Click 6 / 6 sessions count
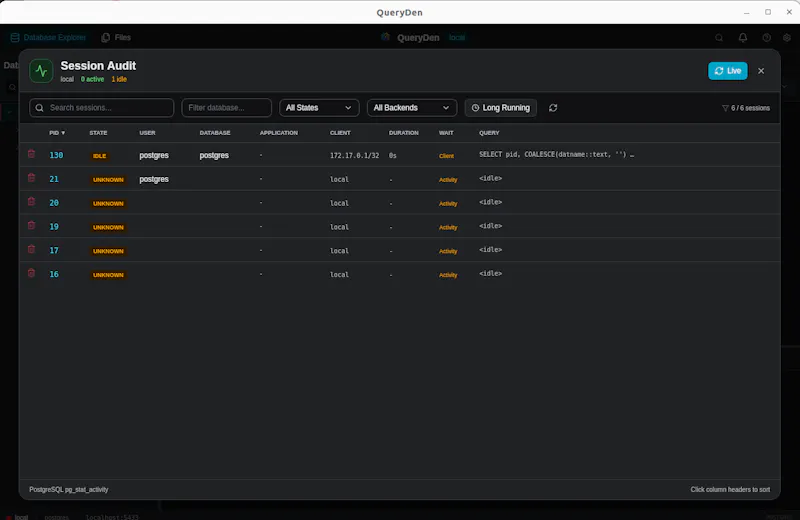800x520 pixels. click(x=751, y=108)
